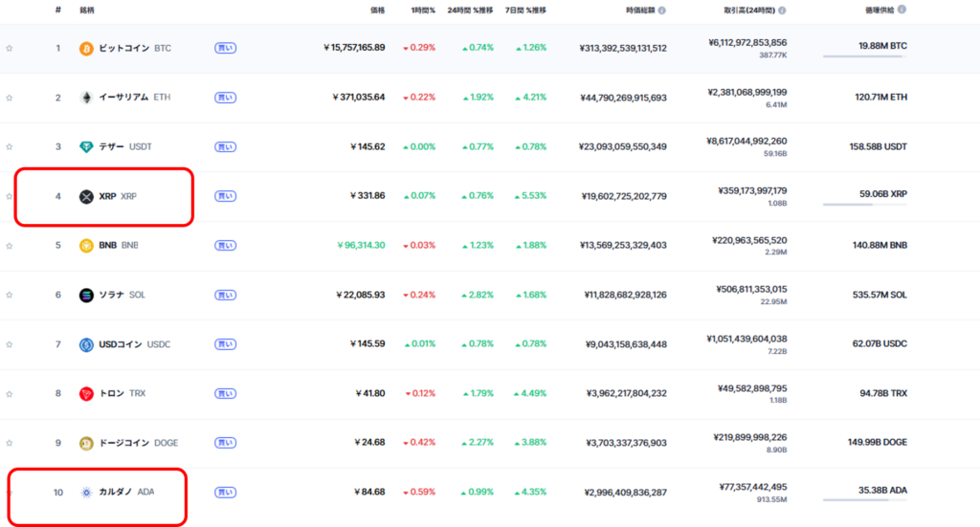
Task: Toggle the watchlist star for BNB
Action: pyautogui.click(x=10, y=246)
